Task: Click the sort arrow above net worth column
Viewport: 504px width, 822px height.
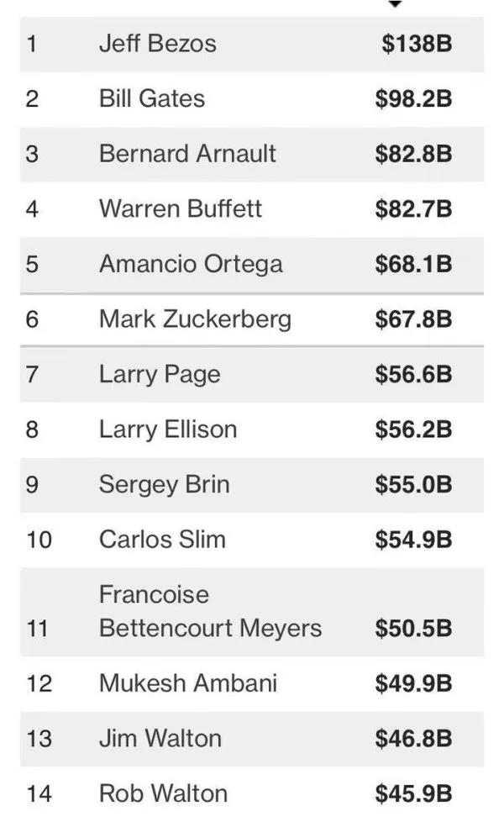Action: click(396, 4)
